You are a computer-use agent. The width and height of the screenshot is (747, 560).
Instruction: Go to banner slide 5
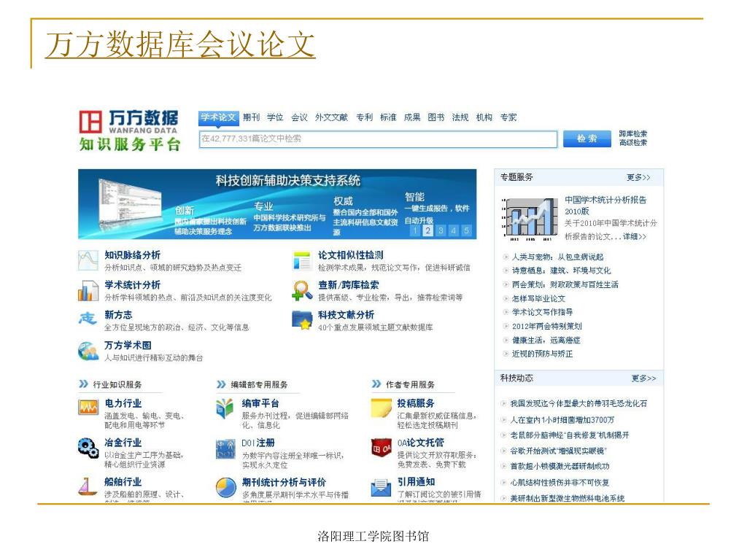(x=466, y=231)
